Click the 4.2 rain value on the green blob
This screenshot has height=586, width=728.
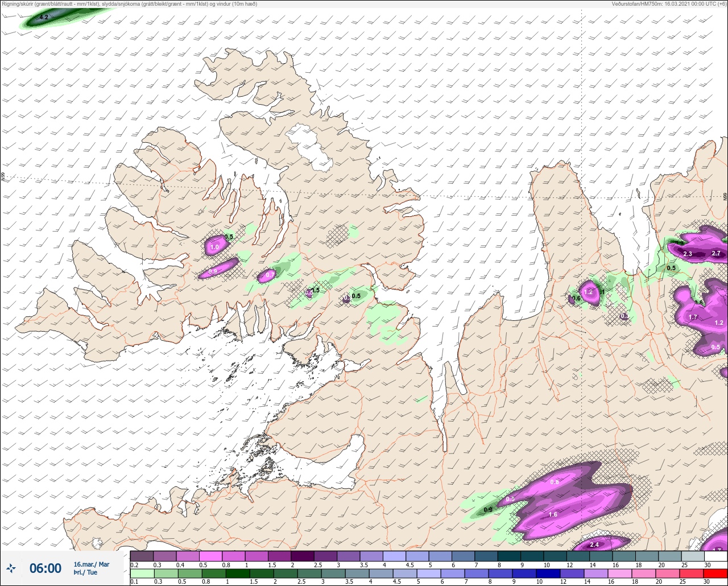[x=44, y=17]
